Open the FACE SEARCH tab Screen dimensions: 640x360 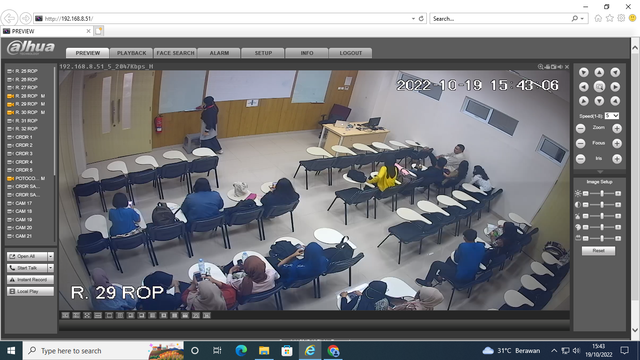tap(176, 53)
